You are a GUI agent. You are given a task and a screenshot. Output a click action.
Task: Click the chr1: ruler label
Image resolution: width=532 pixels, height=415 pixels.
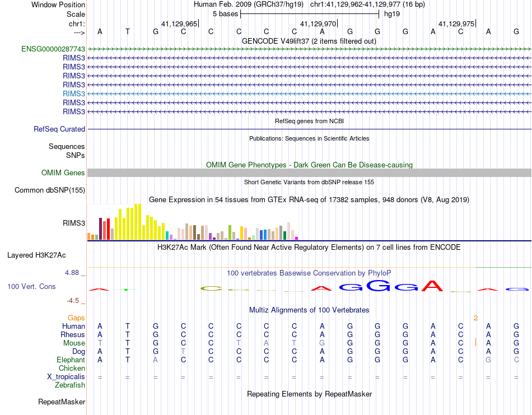coord(77,24)
